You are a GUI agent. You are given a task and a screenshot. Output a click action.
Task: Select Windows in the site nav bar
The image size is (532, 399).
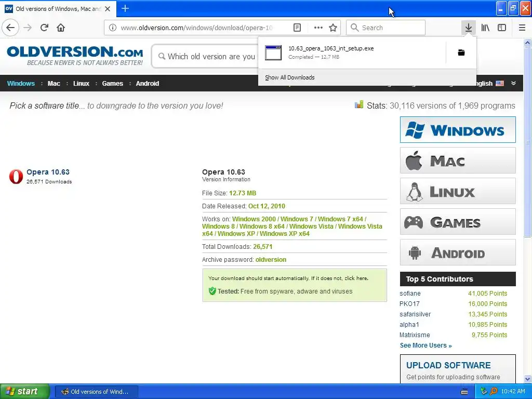coord(21,83)
